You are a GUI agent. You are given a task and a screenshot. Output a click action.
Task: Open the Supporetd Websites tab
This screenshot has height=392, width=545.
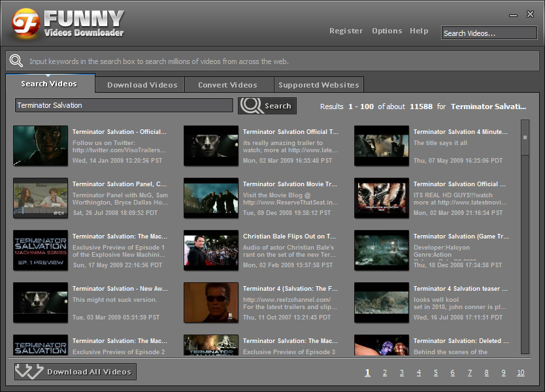(x=318, y=85)
